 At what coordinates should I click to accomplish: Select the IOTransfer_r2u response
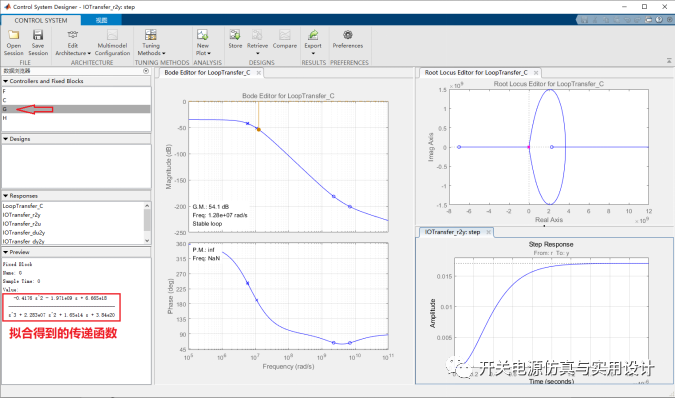click(x=73, y=224)
